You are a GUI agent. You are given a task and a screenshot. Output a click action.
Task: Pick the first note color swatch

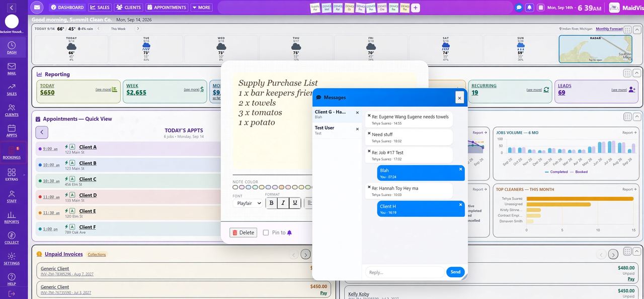click(x=235, y=187)
